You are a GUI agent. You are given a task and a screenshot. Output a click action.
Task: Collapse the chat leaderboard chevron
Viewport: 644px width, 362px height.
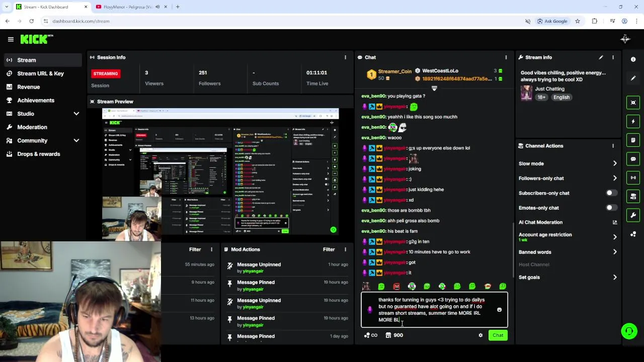click(x=434, y=88)
